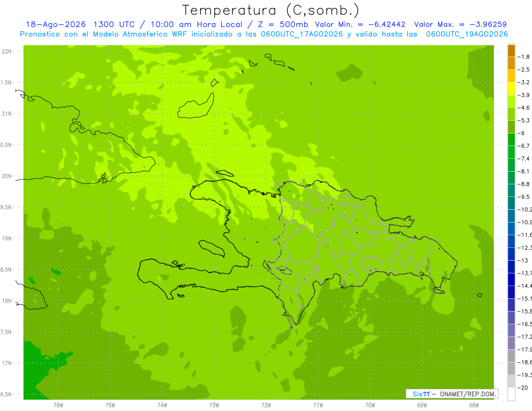The image size is (532, 411).
Task: Click the '72W' longitude axis label
Action: (266, 405)
